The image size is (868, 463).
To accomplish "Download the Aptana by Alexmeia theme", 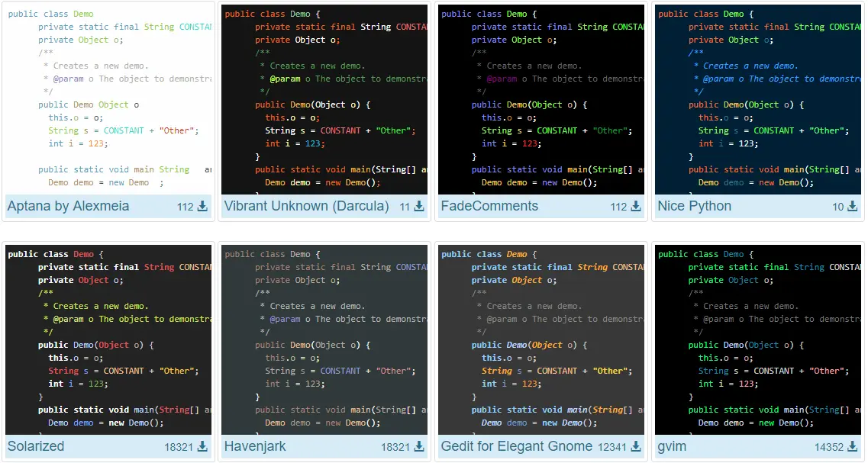I will point(202,207).
